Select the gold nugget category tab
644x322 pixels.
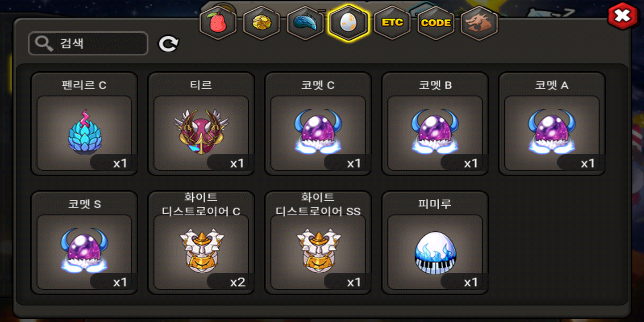261,23
